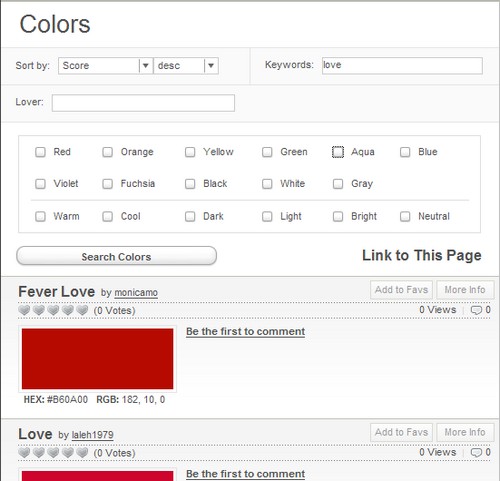Screen dimensions: 500x481
Task: Click the Search Colors button
Action: [x=116, y=256]
